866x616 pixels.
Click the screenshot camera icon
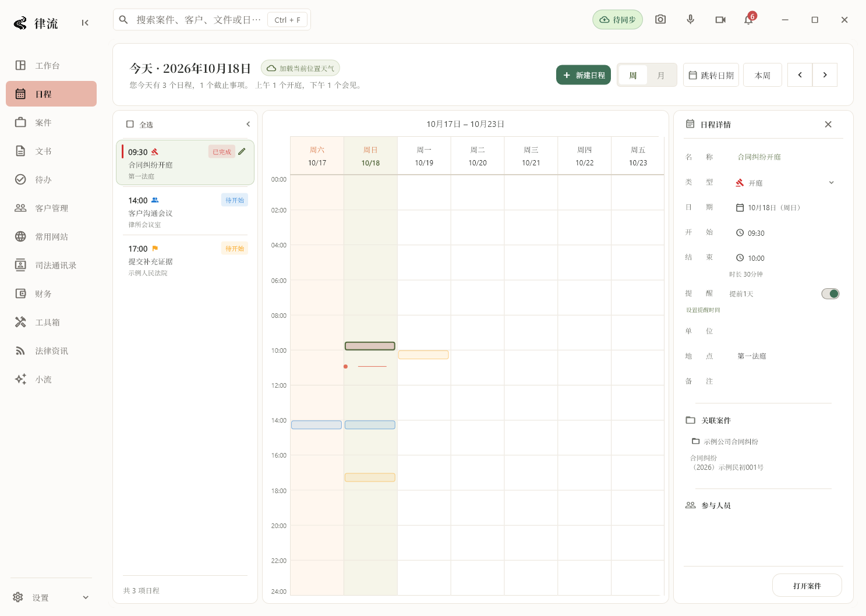(660, 20)
